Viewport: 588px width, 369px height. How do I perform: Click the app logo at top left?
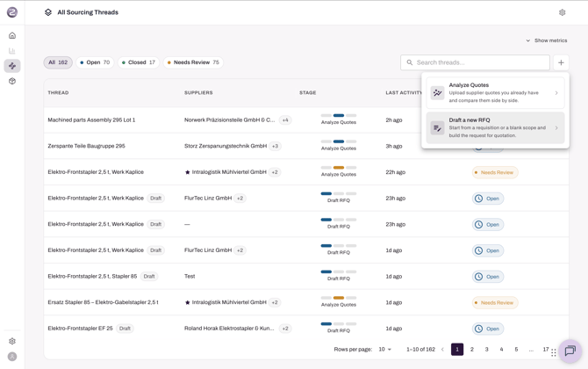(x=12, y=12)
